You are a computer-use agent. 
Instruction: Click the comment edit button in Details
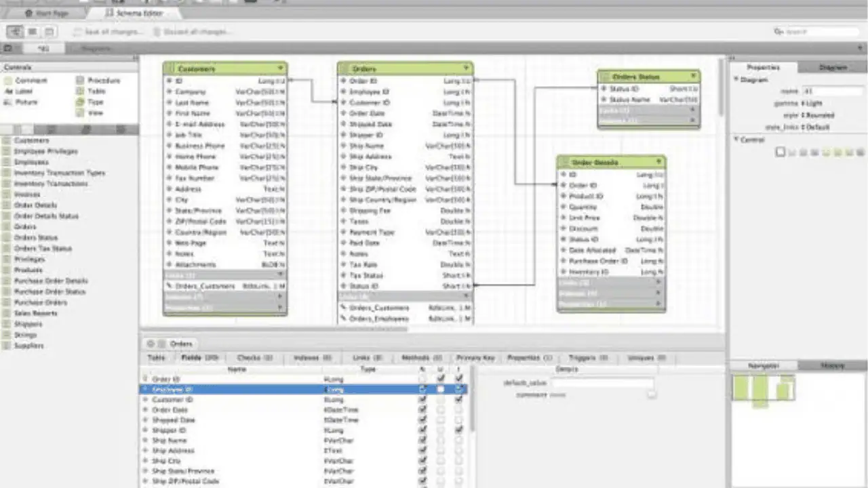(x=652, y=394)
